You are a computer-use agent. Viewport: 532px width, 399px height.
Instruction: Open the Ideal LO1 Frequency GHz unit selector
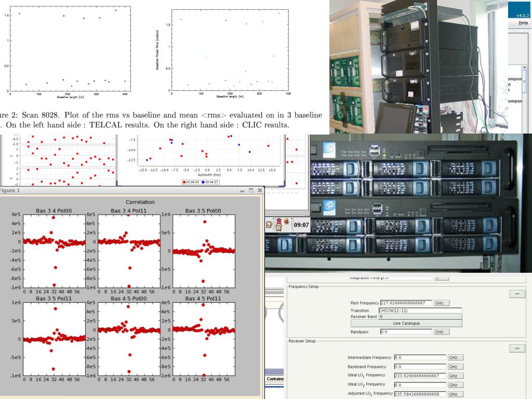click(455, 376)
